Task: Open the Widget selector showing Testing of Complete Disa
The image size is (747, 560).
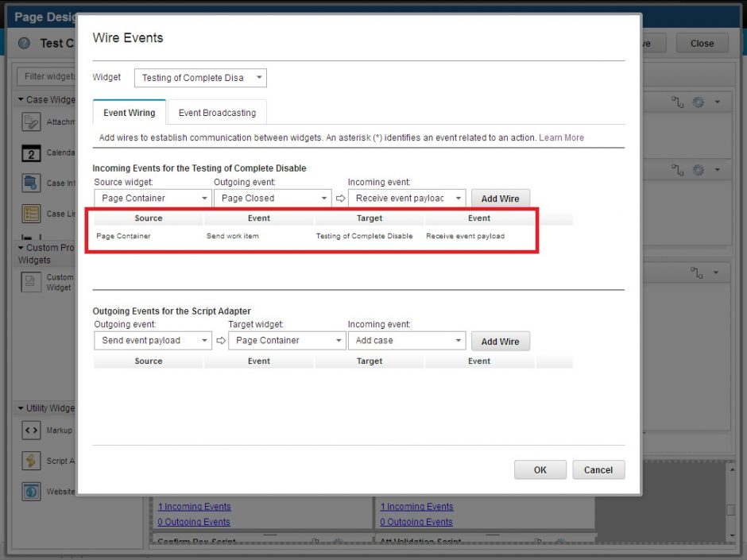Action: (199, 78)
